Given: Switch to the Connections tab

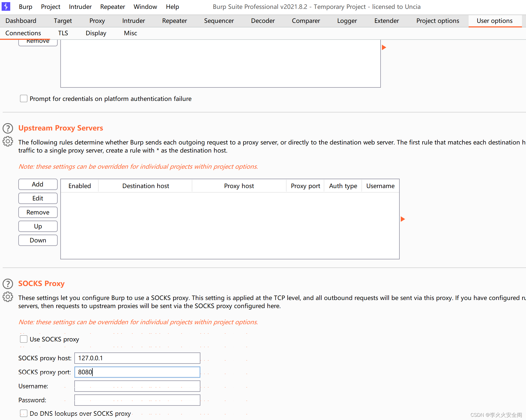Looking at the screenshot, I should (x=24, y=33).
